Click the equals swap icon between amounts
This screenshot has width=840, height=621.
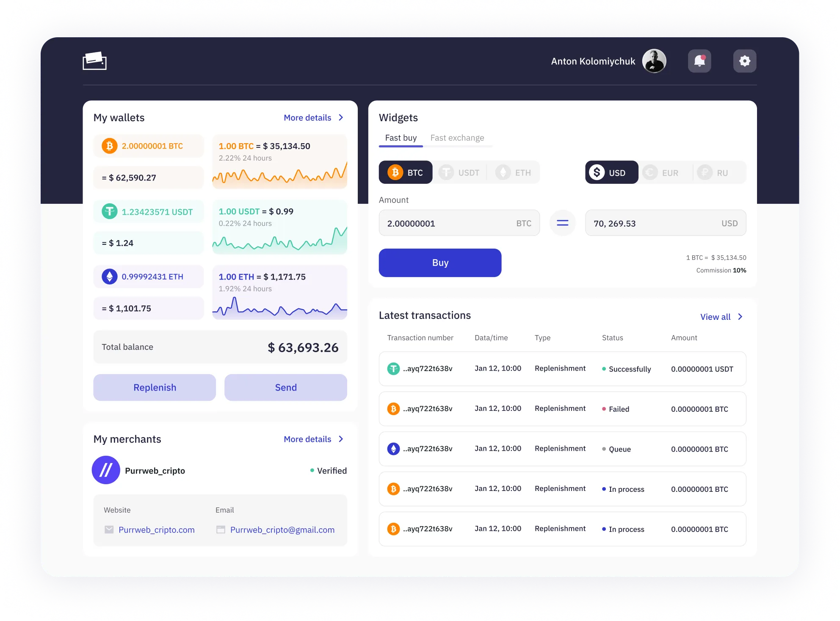pyautogui.click(x=562, y=223)
